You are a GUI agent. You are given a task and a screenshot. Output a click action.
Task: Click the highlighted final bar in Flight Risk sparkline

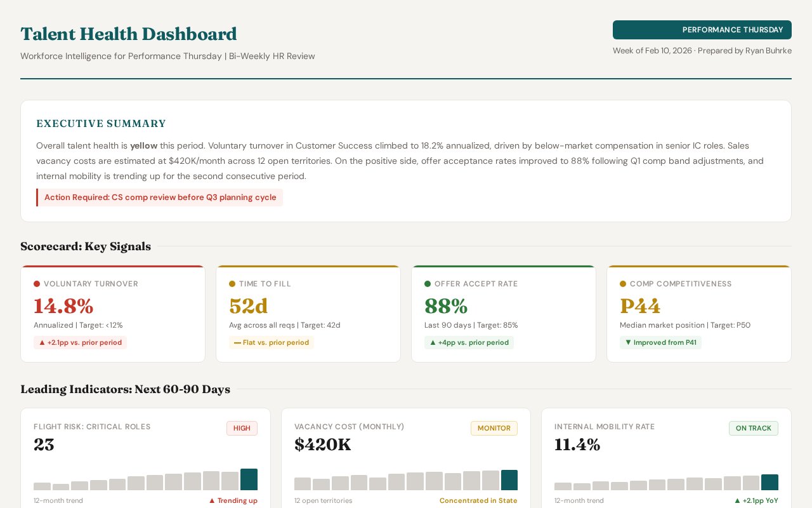[249, 479]
